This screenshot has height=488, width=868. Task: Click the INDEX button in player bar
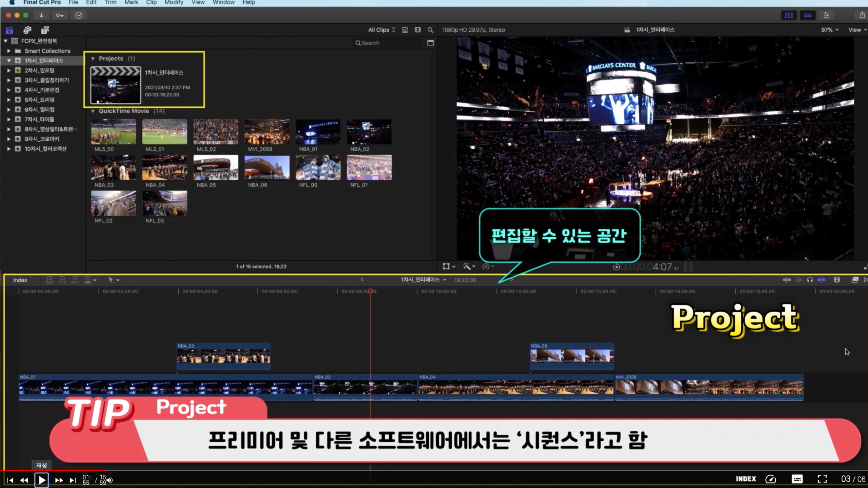746,479
